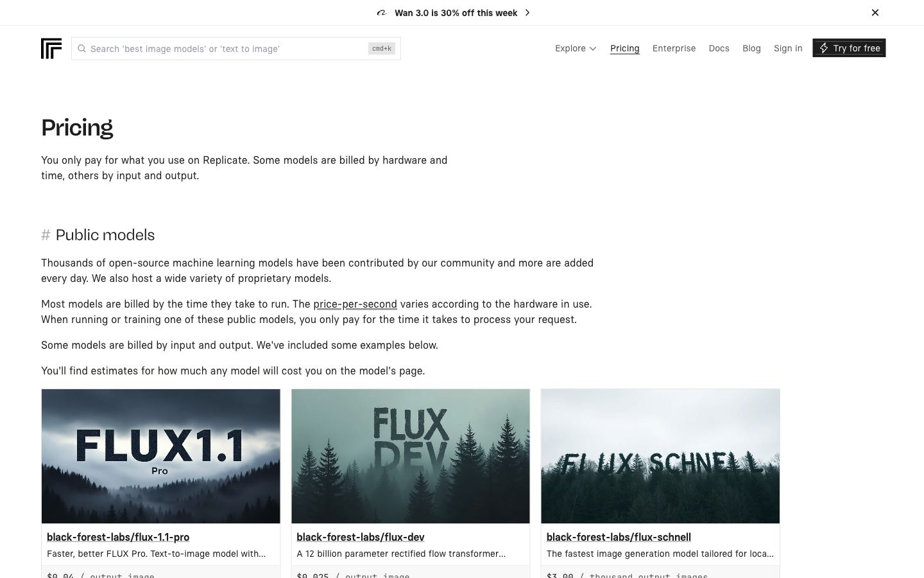Open black-forest-labs/flux-schnell model link
This screenshot has height=578, width=924.
(619, 537)
